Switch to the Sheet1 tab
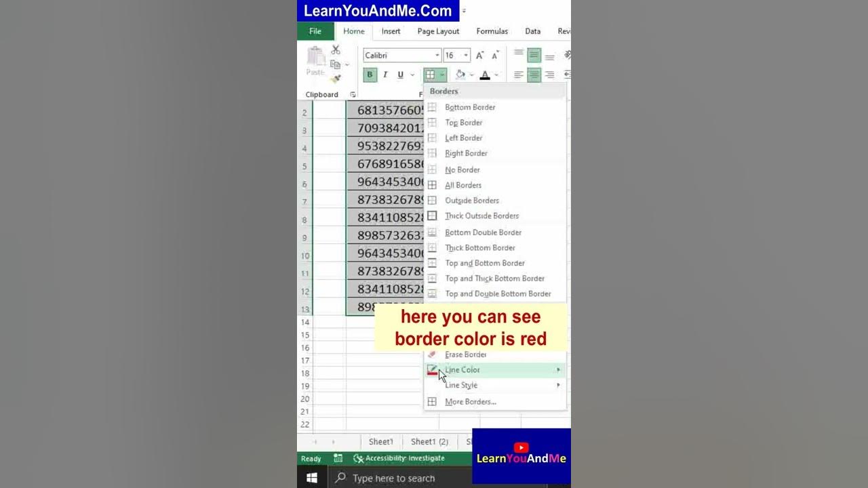 point(380,441)
